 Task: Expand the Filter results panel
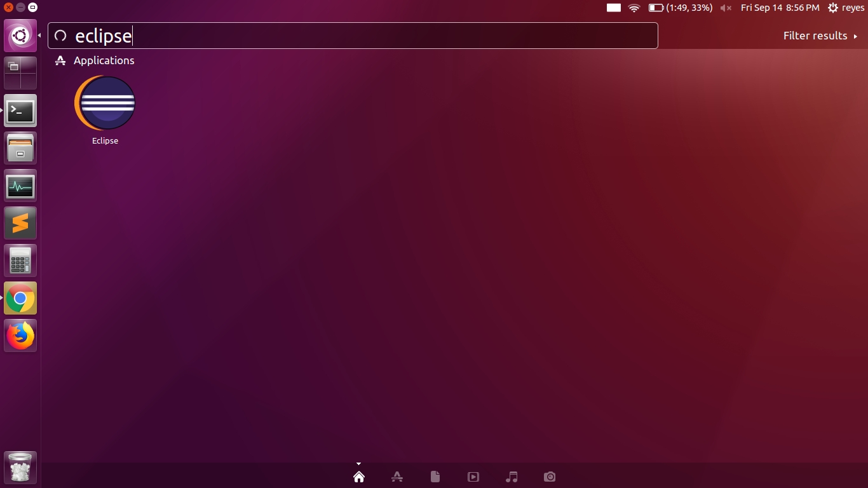[820, 36]
